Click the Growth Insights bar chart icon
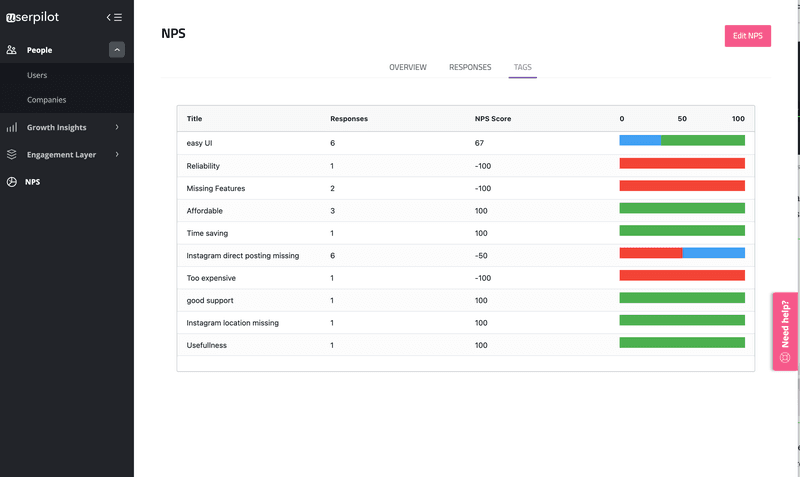This screenshot has width=800, height=477. point(12,128)
